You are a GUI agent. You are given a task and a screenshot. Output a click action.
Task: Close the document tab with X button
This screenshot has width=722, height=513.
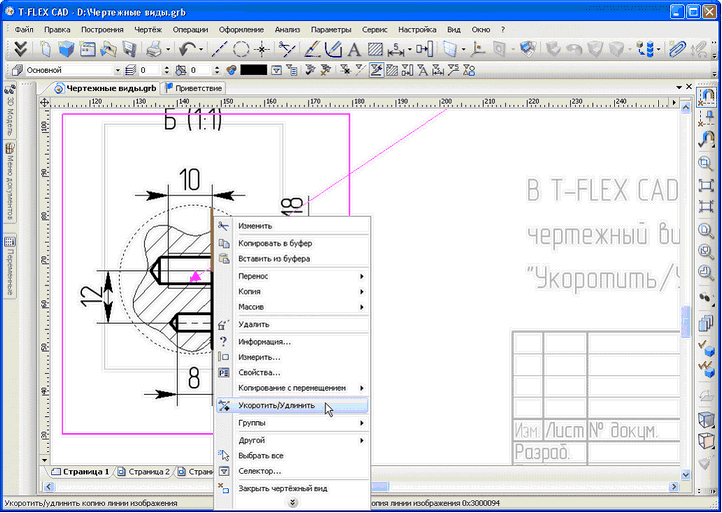(689, 87)
